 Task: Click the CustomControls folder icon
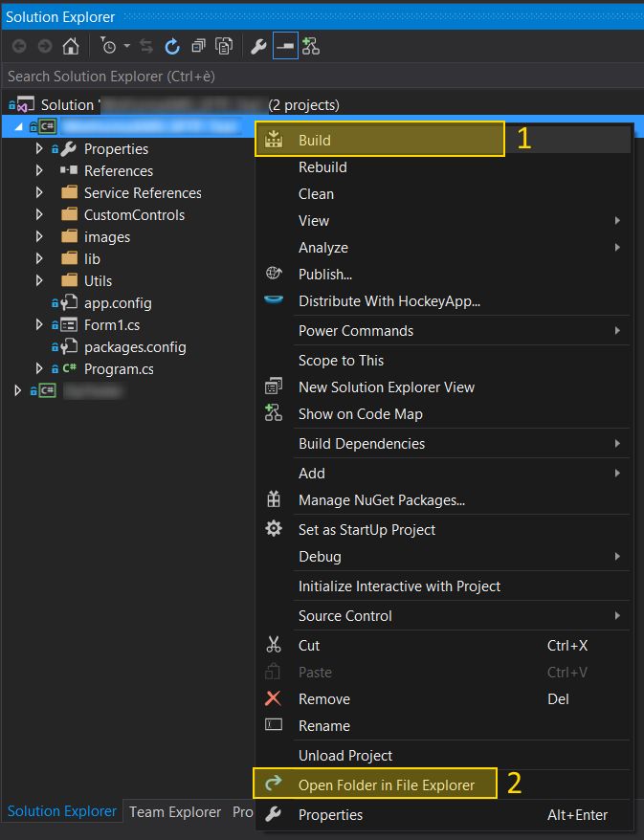coord(69,214)
